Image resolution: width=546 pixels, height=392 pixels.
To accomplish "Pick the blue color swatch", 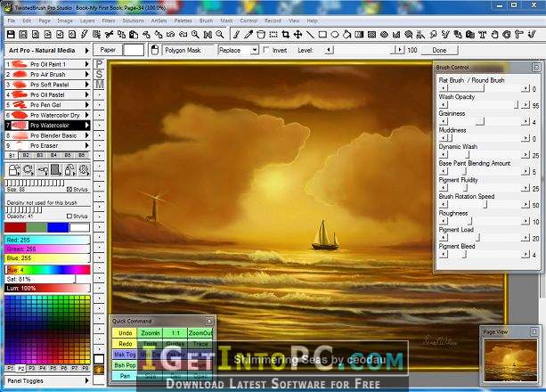I will [x=58, y=227].
